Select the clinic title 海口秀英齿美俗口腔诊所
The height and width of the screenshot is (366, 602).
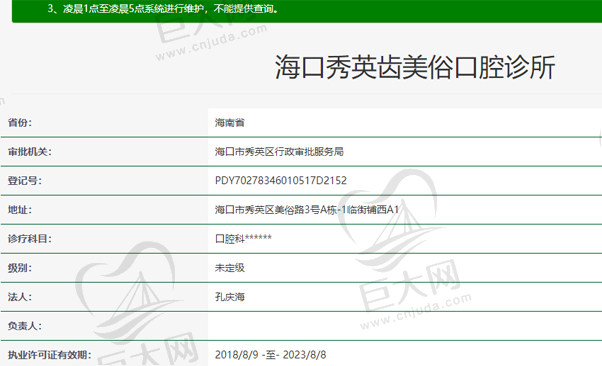[415, 67]
